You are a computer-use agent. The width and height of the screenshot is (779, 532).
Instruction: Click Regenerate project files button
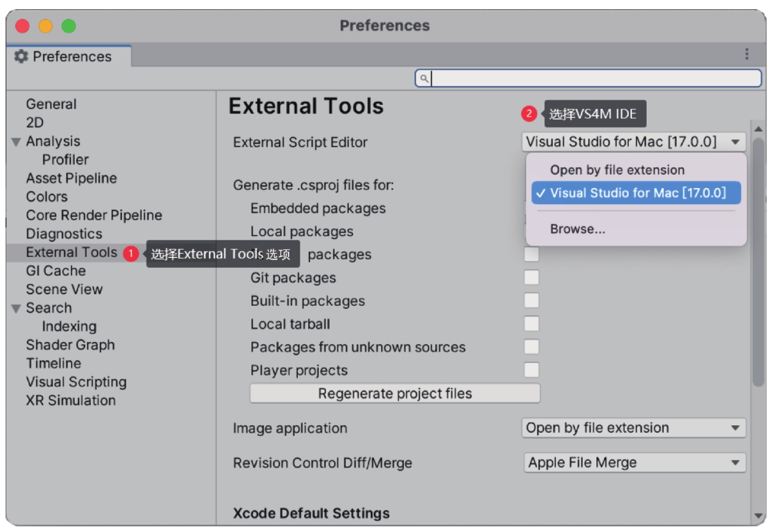pyautogui.click(x=395, y=393)
